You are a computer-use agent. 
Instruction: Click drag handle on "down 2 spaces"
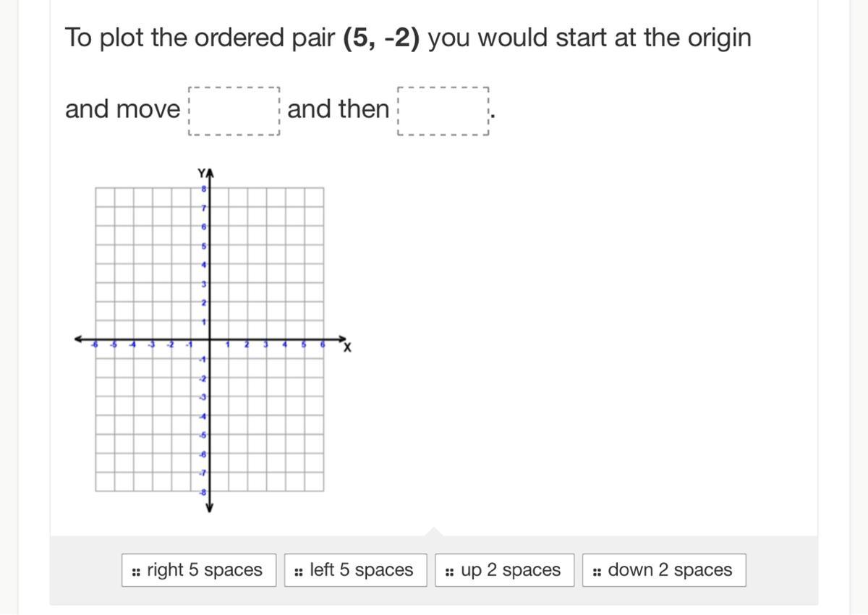(x=597, y=571)
